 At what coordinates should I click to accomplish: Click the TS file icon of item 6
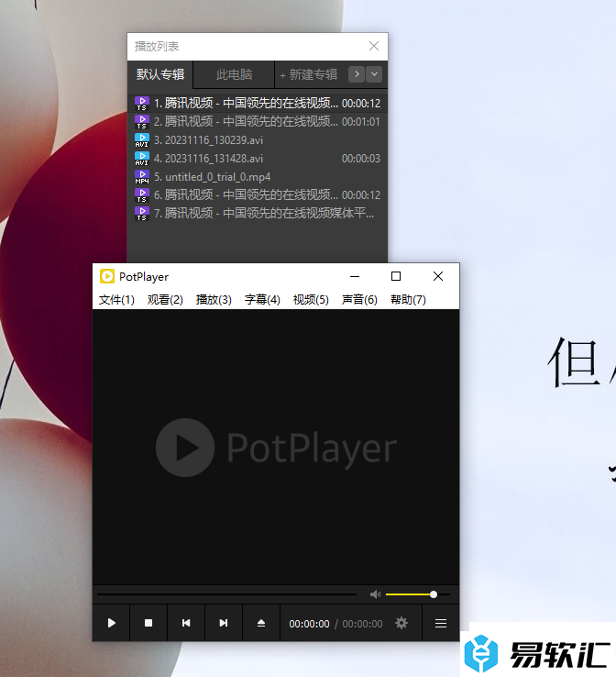tap(142, 195)
